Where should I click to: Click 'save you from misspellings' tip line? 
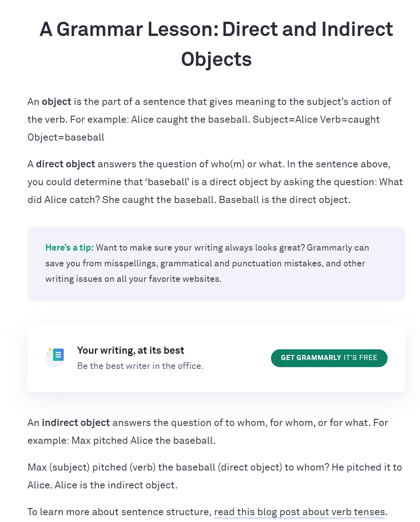click(x=101, y=263)
